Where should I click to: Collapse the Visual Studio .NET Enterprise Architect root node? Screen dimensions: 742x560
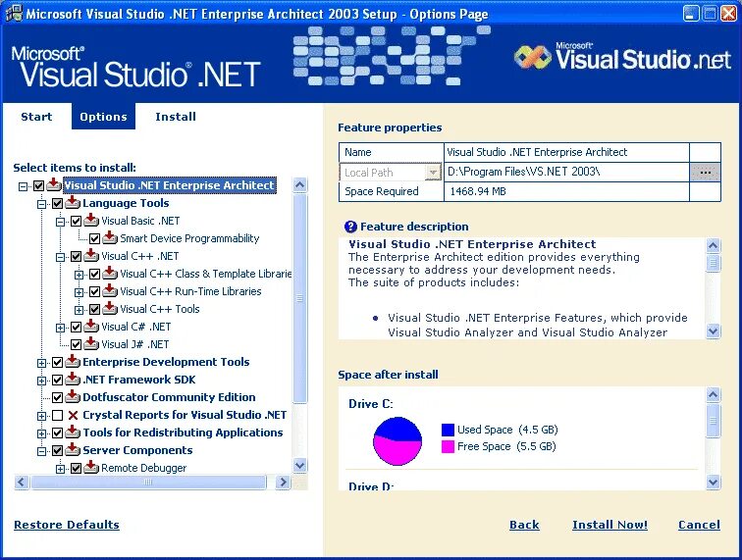(x=23, y=186)
